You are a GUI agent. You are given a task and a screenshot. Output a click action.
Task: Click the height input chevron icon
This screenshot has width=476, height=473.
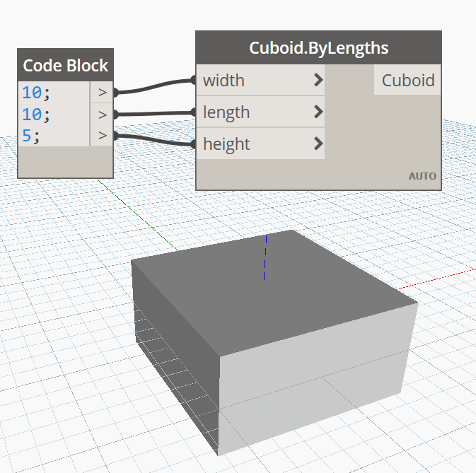(x=318, y=144)
